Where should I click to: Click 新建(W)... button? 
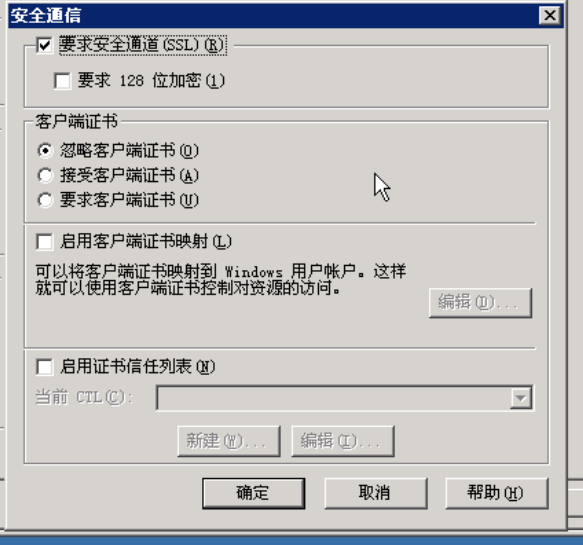click(x=229, y=441)
